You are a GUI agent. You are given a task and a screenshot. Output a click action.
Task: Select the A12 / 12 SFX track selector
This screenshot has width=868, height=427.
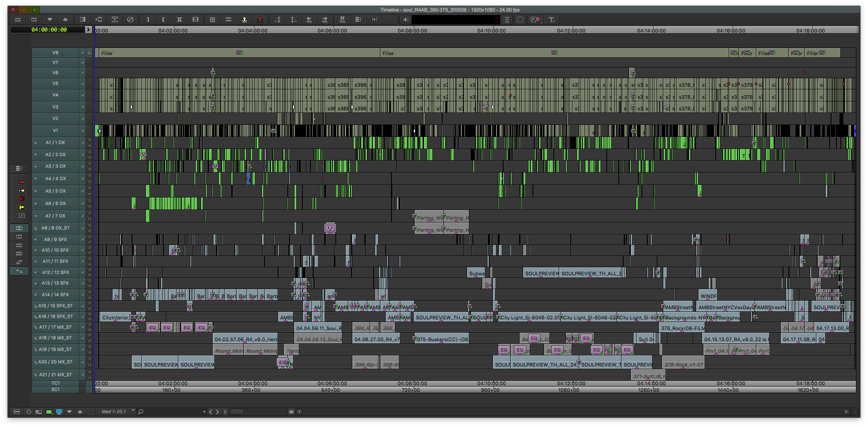click(56, 272)
